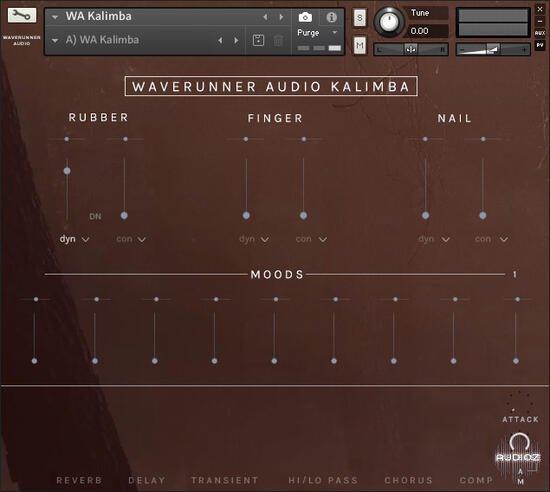
Task: Toggle the DN label in Rubber section
Action: (x=95, y=216)
